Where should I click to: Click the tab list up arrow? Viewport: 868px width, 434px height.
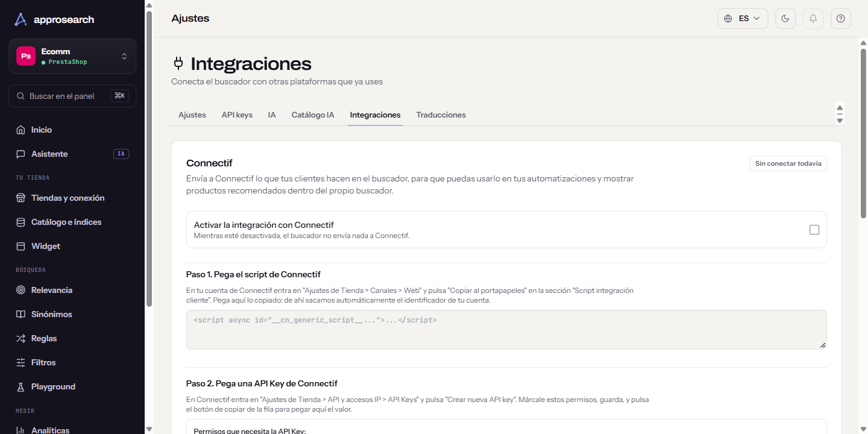click(840, 108)
